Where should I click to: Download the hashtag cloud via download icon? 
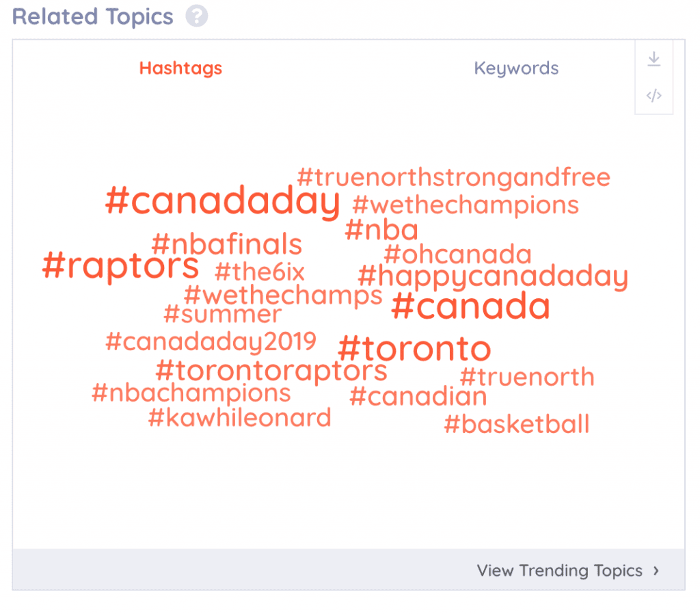click(x=654, y=59)
